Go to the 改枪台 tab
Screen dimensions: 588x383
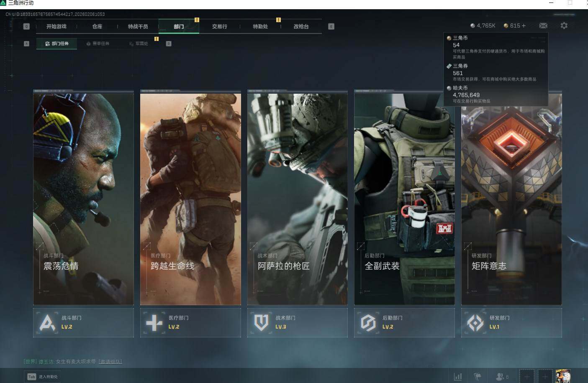coord(301,26)
